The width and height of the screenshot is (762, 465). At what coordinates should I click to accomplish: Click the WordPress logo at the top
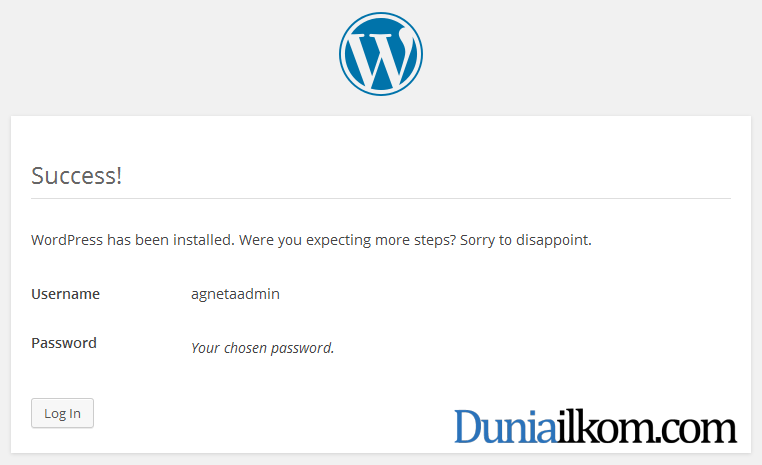pos(381,54)
